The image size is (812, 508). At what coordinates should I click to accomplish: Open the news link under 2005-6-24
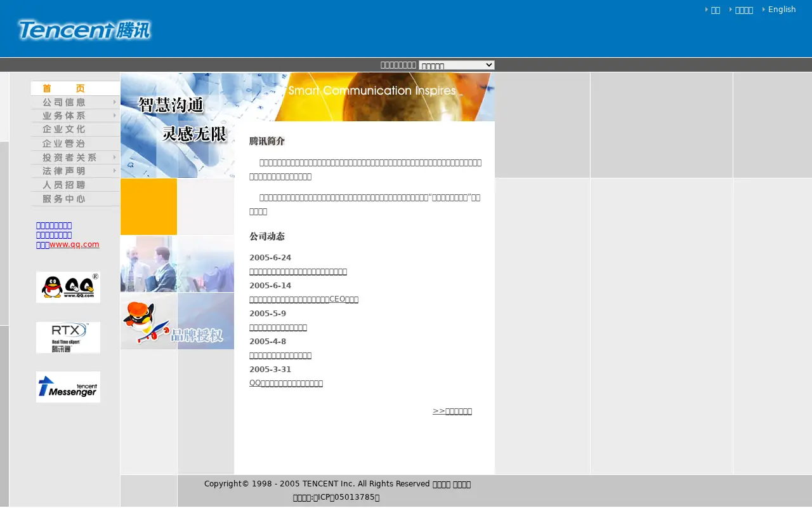pyautogui.click(x=298, y=272)
